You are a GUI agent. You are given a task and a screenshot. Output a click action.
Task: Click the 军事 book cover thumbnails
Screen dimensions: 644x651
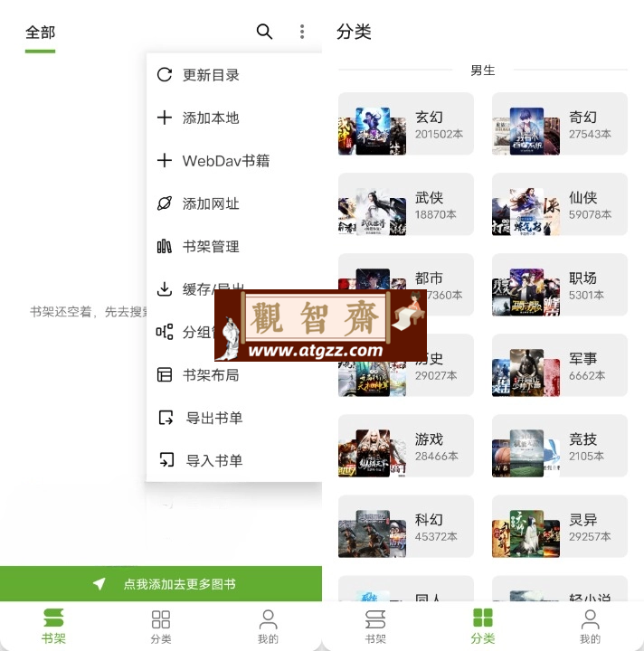pyautogui.click(x=526, y=373)
